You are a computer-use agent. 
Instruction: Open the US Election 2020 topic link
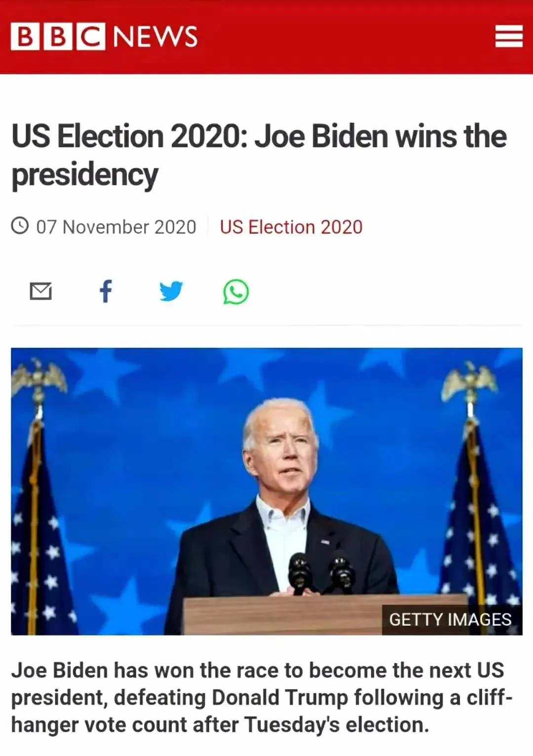click(291, 227)
